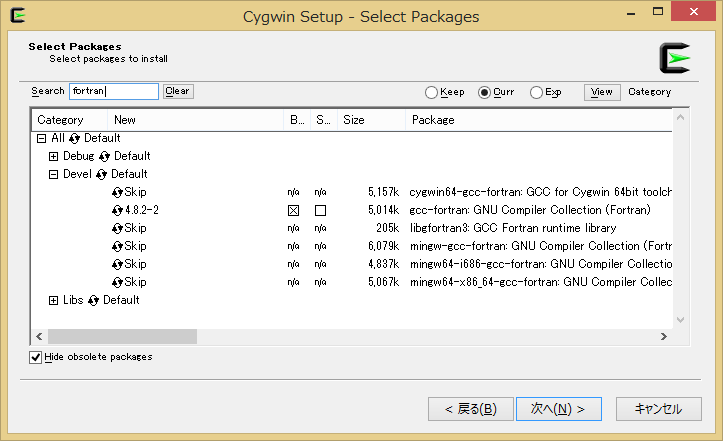Select the mingw-gcc-fortran package description
This screenshot has width=723, height=441.
pos(540,246)
